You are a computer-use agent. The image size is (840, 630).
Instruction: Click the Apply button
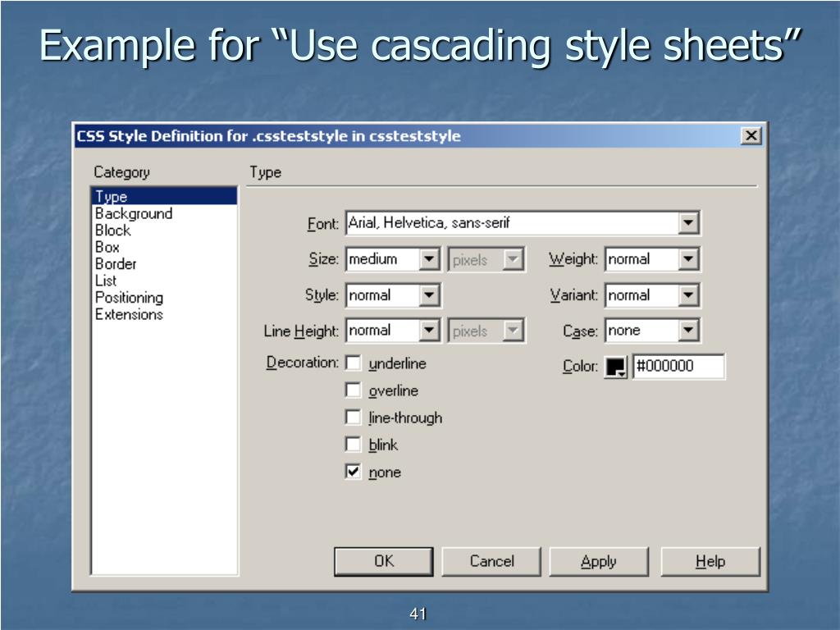(x=599, y=561)
